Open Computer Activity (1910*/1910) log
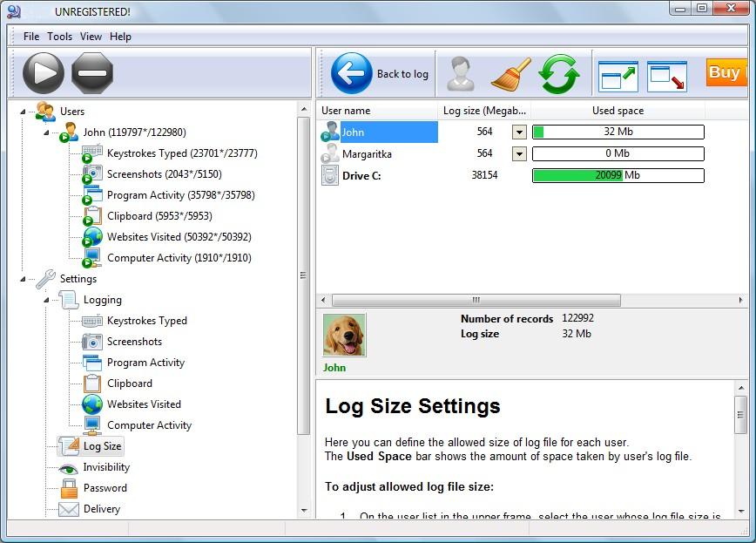Image resolution: width=756 pixels, height=543 pixels. (x=179, y=258)
